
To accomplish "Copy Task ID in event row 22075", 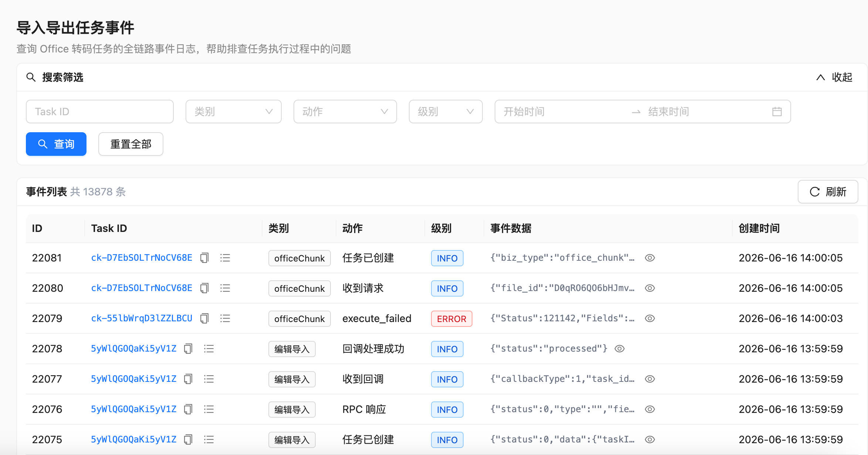I will [x=189, y=439].
